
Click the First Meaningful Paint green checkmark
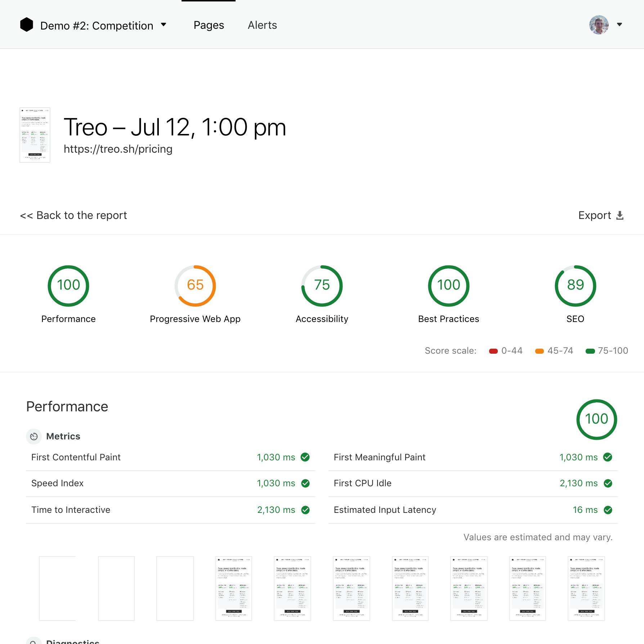tap(608, 457)
